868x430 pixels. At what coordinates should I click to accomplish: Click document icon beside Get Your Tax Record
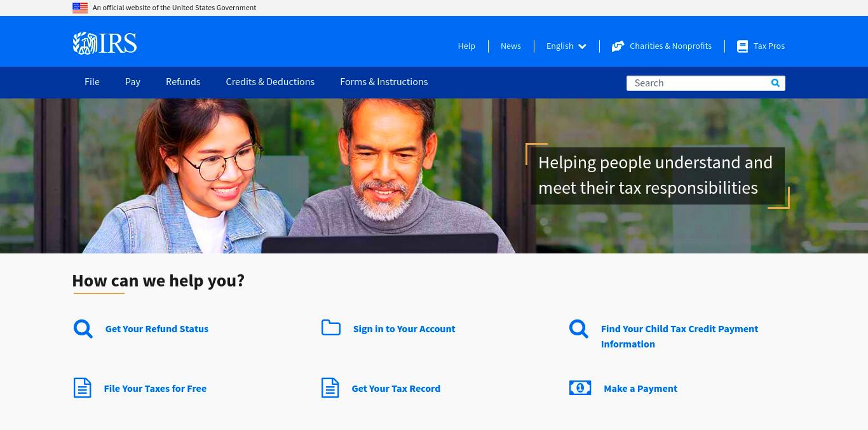tap(330, 387)
